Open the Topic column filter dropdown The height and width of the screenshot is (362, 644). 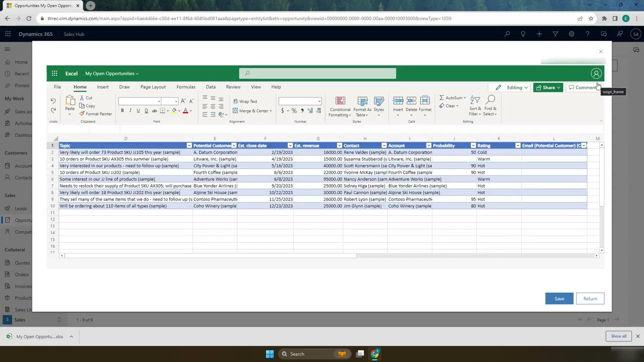(189, 146)
